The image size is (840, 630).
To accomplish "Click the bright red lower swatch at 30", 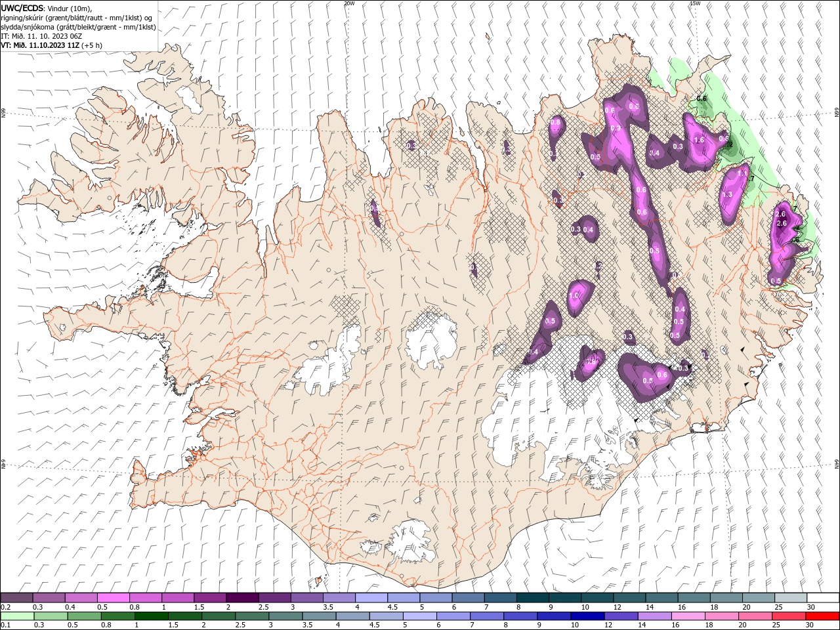I will pos(821,616).
